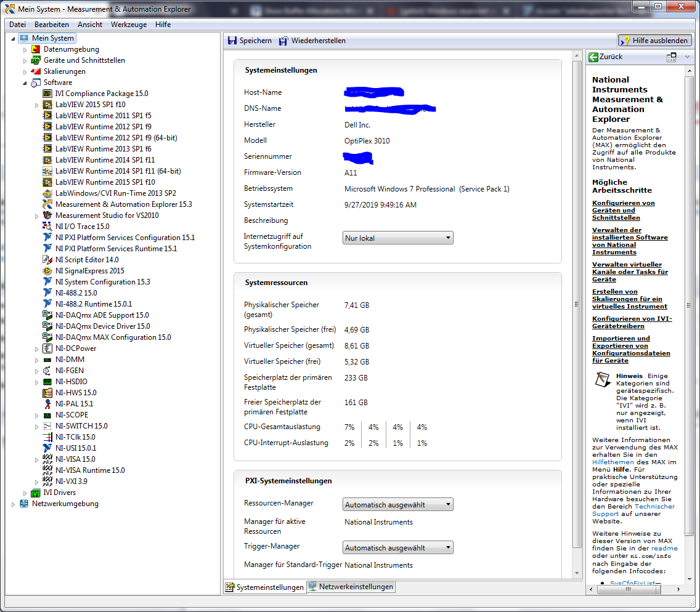Screen dimensions: 700x612
Task: Click the Skalierungen icon in tree
Action: coord(36,71)
